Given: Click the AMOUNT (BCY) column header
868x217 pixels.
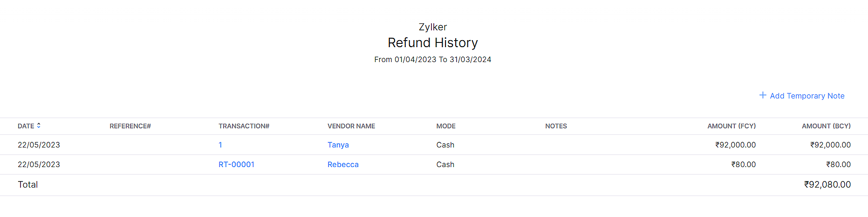Looking at the screenshot, I should 826,126.
